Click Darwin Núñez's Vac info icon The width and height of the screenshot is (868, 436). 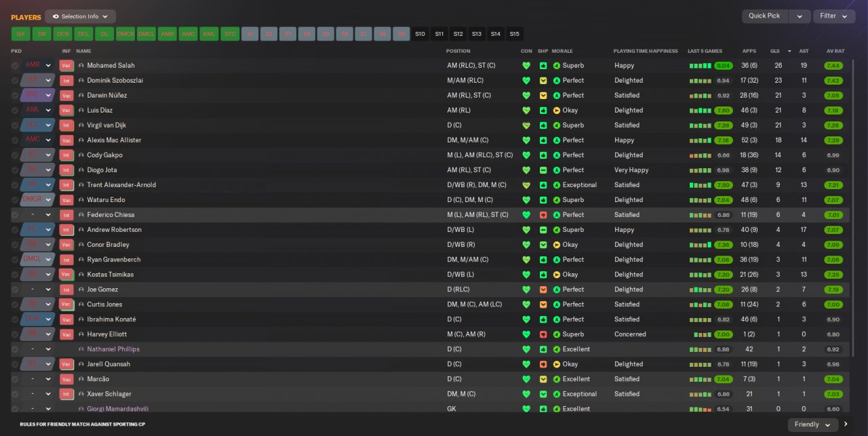point(66,96)
